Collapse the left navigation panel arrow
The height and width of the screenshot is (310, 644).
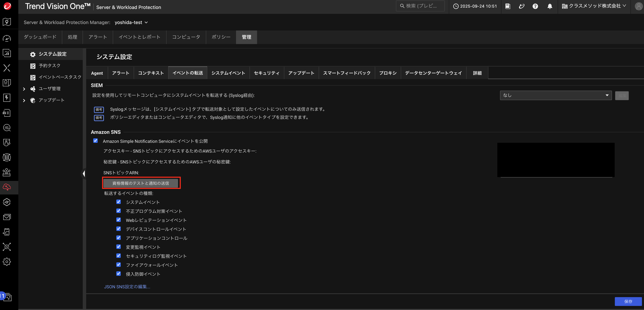(x=84, y=174)
